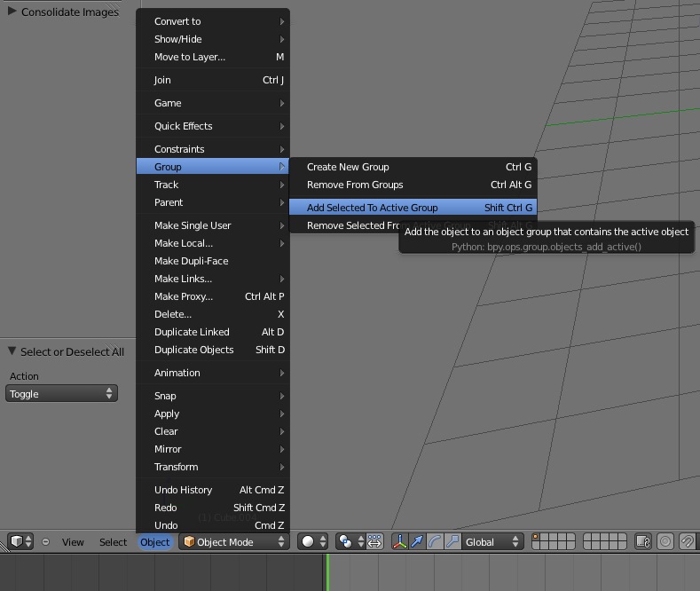Expand the Game submenu

[x=213, y=103]
